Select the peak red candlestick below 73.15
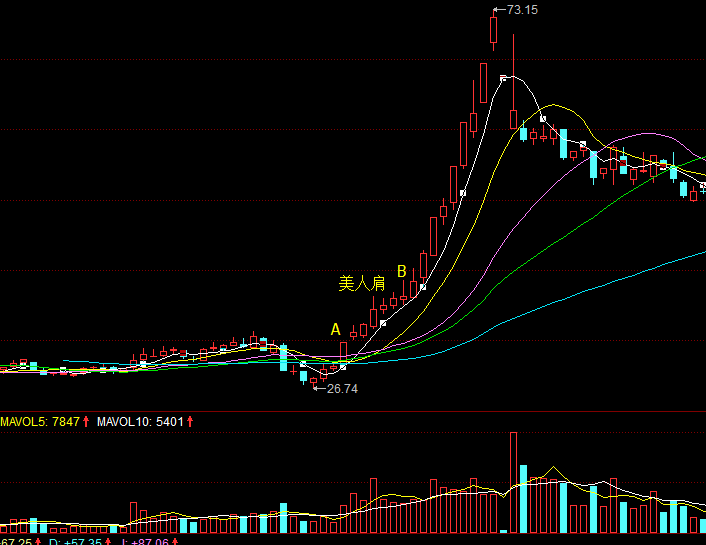Image resolution: width=706 pixels, height=545 pixels. tap(494, 31)
